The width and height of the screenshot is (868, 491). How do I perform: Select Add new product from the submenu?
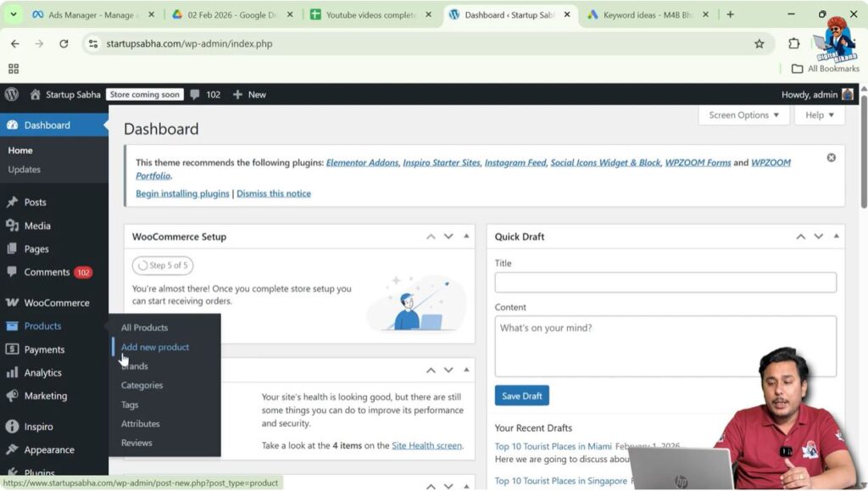pos(154,347)
